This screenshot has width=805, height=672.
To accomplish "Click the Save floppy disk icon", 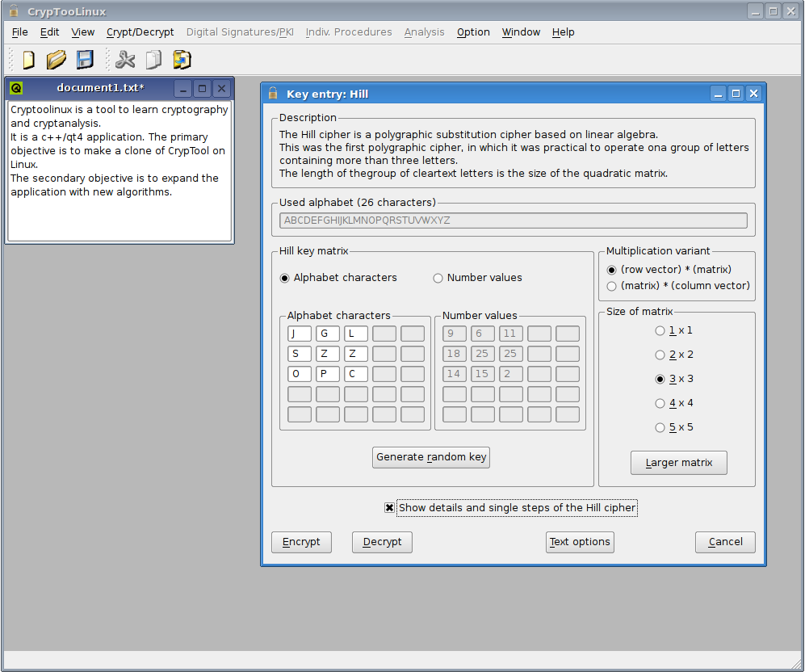I will [85, 60].
